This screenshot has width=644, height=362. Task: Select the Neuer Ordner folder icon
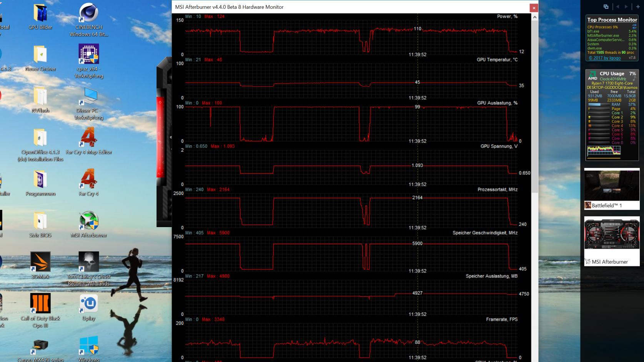[40, 55]
